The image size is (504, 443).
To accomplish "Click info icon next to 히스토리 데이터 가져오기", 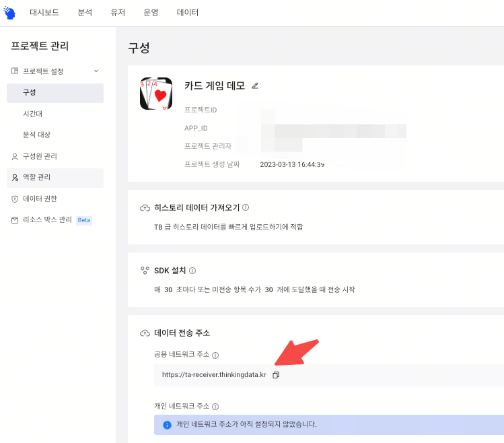I will pyautogui.click(x=246, y=208).
